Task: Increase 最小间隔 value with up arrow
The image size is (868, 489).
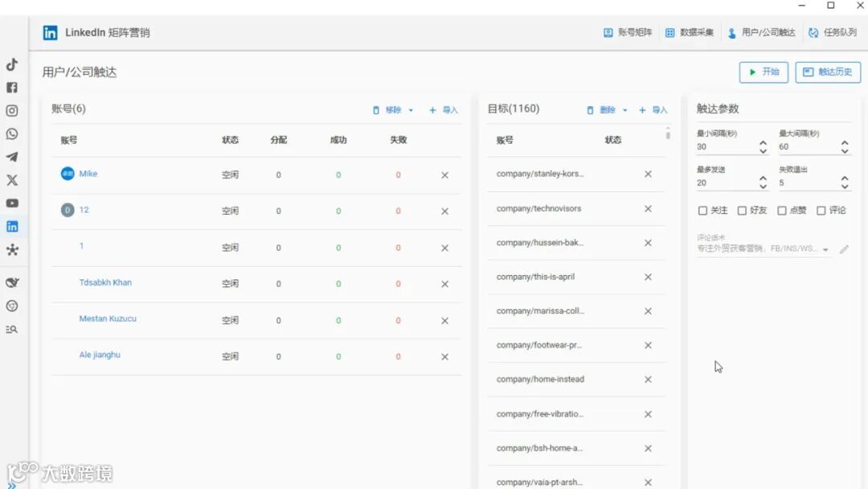Action: tap(763, 143)
